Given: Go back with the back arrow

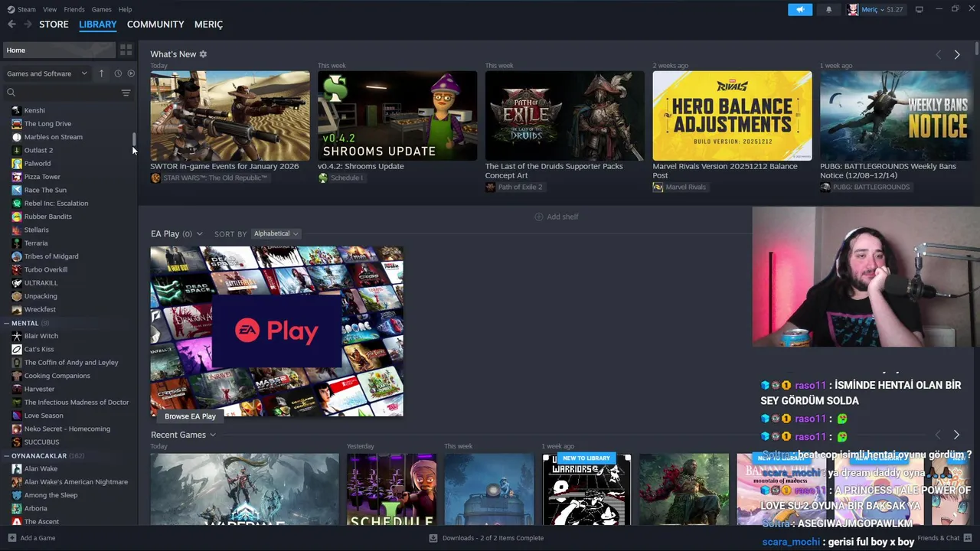Looking at the screenshot, I should pos(11,24).
